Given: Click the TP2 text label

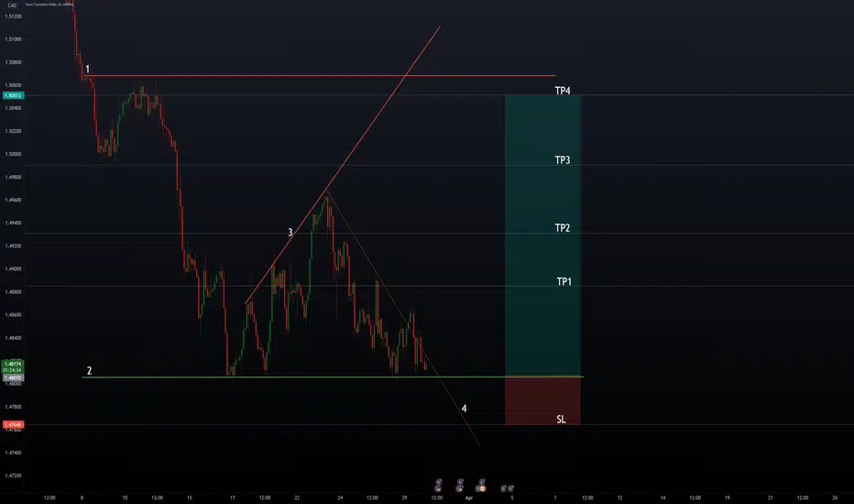Looking at the screenshot, I should pyautogui.click(x=563, y=228).
